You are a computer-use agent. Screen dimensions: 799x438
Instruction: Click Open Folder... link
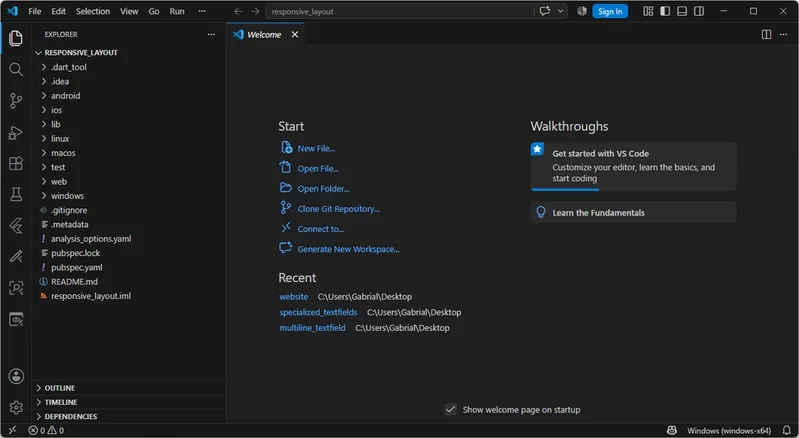pyautogui.click(x=323, y=189)
